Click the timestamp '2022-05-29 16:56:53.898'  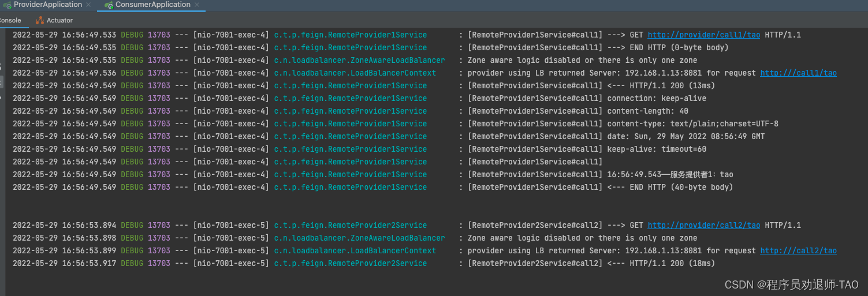coord(64,238)
